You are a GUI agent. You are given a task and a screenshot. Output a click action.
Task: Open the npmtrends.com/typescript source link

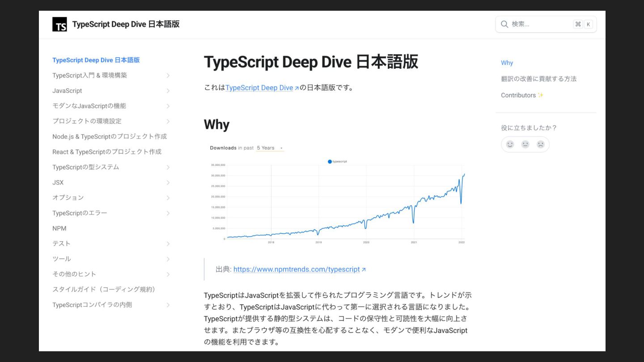point(300,269)
